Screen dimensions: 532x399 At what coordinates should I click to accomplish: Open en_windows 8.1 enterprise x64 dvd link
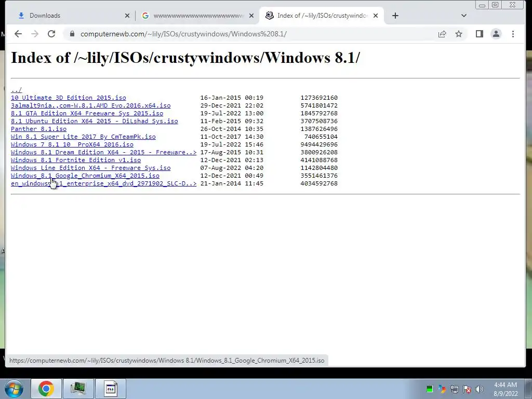pyautogui.click(x=103, y=183)
